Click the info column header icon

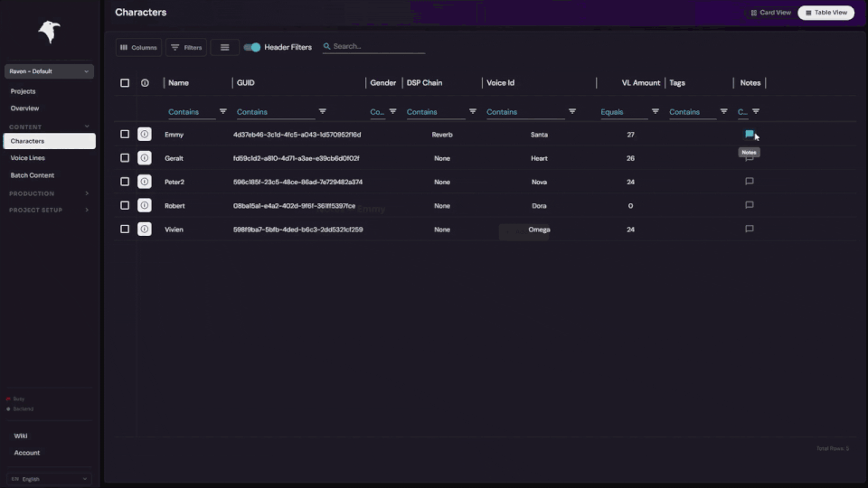[145, 83]
